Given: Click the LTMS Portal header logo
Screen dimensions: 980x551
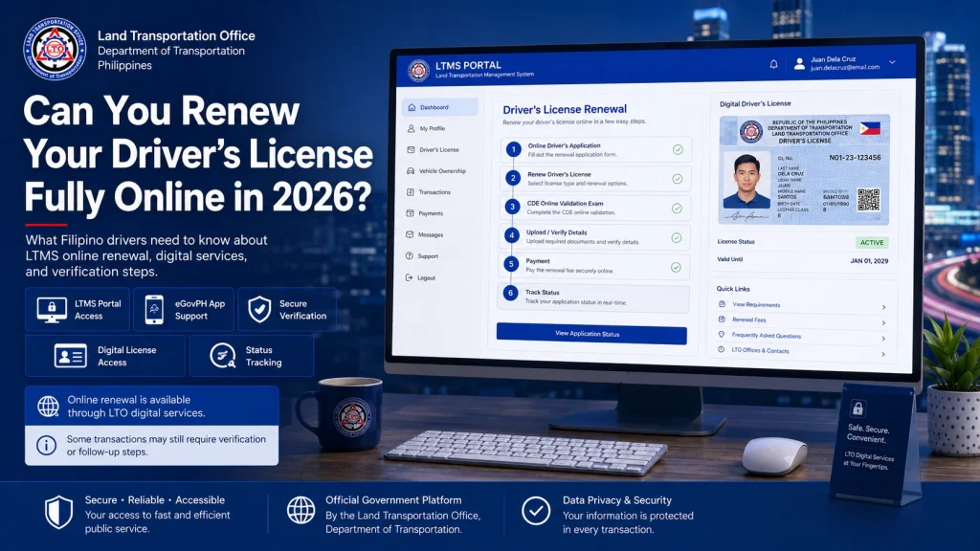Looking at the screenshot, I should (x=418, y=70).
